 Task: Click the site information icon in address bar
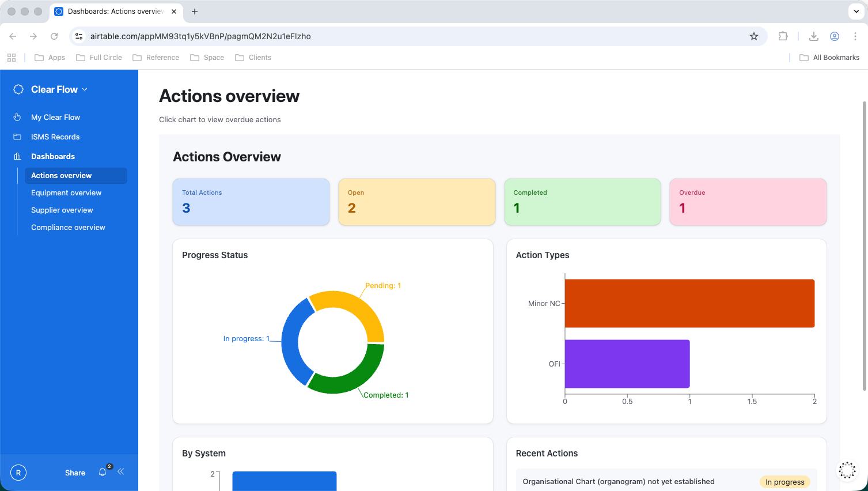pyautogui.click(x=79, y=36)
